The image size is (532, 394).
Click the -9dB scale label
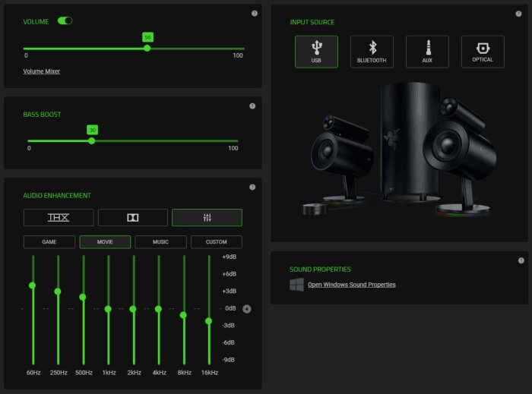tap(229, 360)
